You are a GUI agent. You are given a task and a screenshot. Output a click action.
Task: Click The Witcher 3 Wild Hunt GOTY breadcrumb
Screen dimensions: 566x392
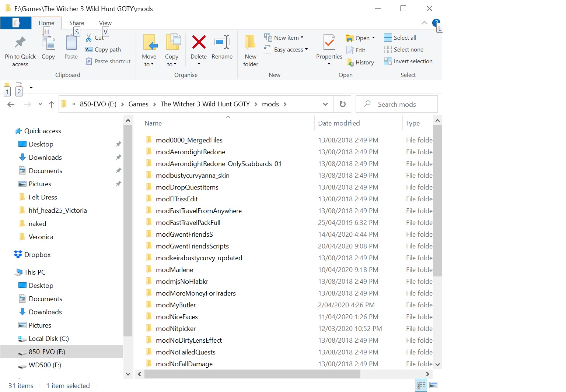click(x=205, y=104)
